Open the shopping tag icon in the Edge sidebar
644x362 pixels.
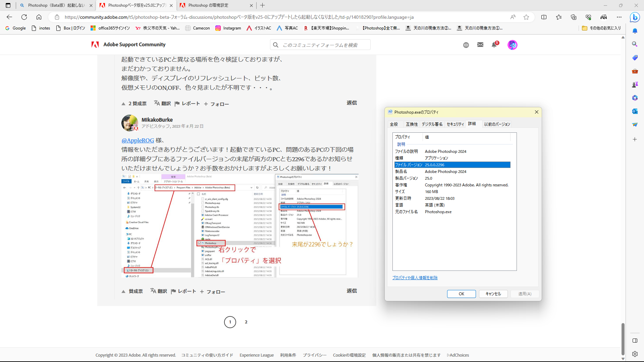click(x=635, y=58)
